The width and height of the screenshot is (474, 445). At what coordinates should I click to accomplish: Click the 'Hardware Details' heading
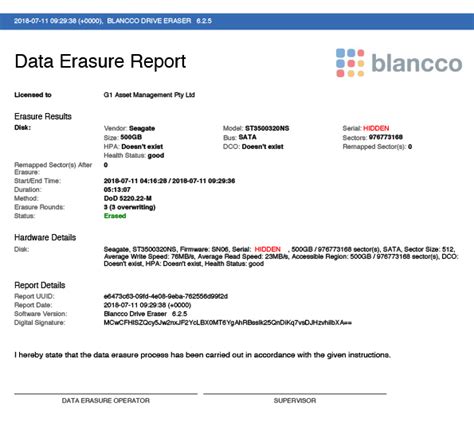(x=45, y=237)
